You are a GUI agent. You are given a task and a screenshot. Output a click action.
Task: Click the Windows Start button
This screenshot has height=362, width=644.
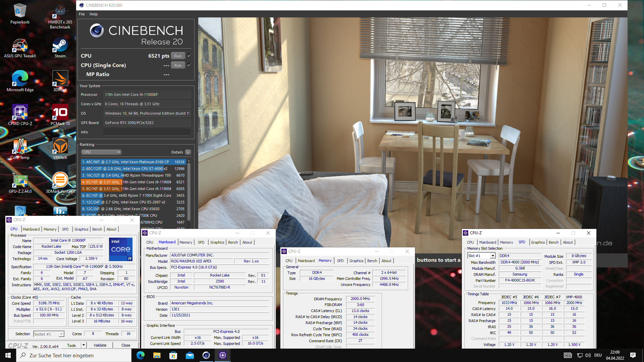pyautogui.click(x=8, y=355)
